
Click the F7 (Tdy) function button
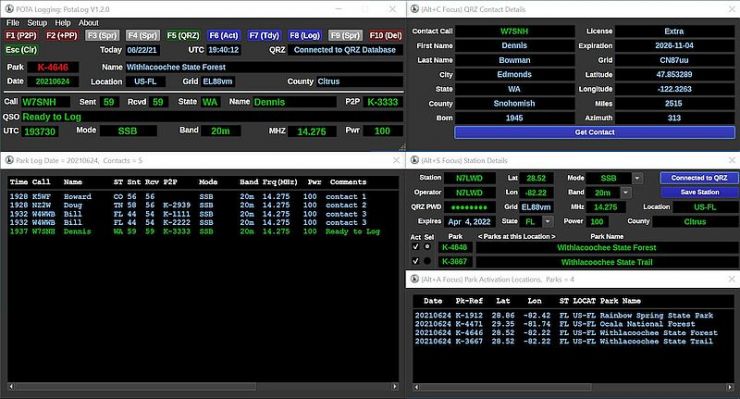click(x=264, y=35)
